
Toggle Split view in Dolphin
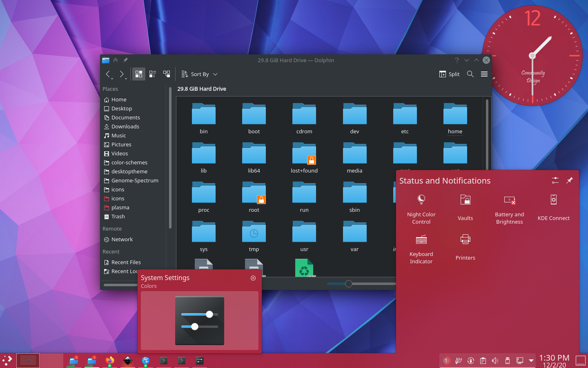449,74
